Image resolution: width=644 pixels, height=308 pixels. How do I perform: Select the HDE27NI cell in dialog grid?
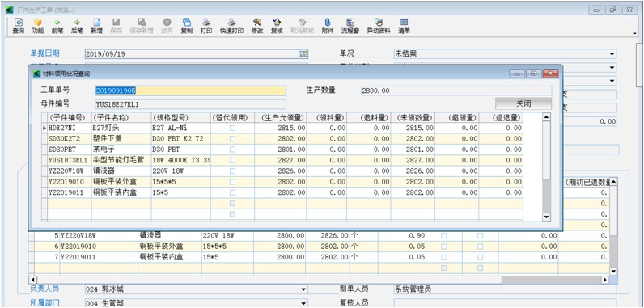pyautogui.click(x=69, y=129)
